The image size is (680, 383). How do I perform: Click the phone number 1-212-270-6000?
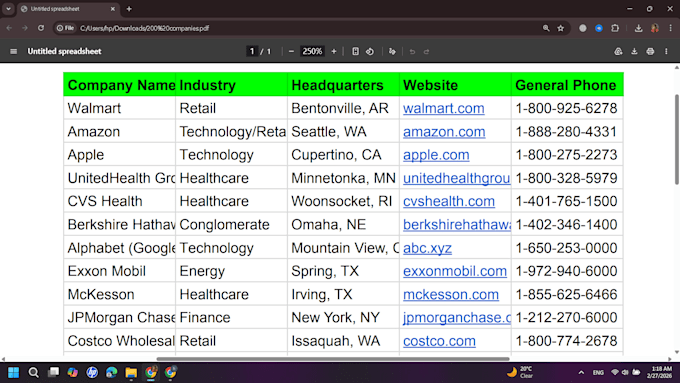pyautogui.click(x=566, y=318)
